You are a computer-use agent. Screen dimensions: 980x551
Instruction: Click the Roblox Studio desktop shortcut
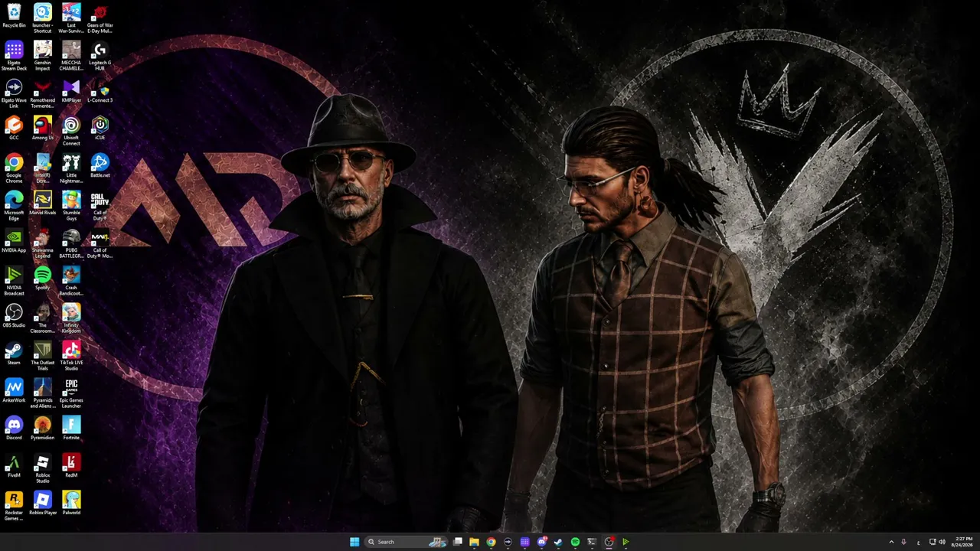coord(43,468)
